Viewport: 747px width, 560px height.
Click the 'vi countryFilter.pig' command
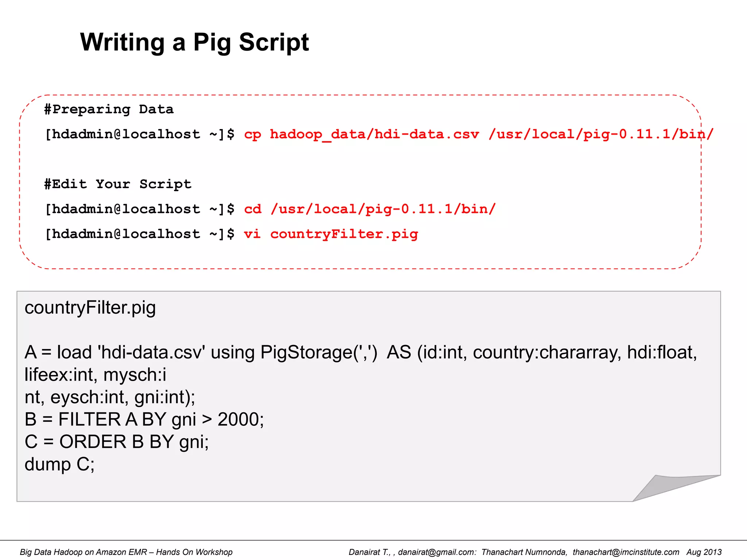331,234
